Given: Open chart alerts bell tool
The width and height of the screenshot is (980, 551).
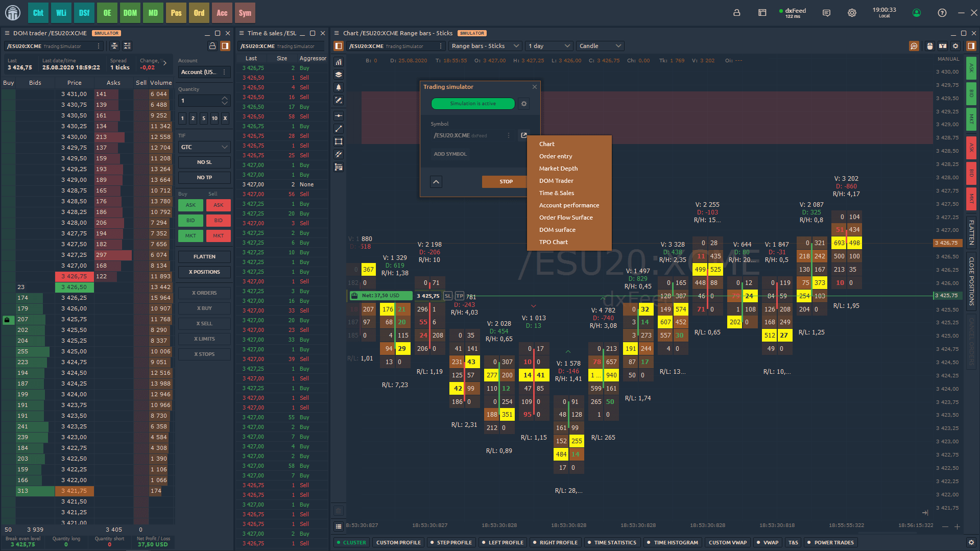Looking at the screenshot, I should pyautogui.click(x=339, y=87).
